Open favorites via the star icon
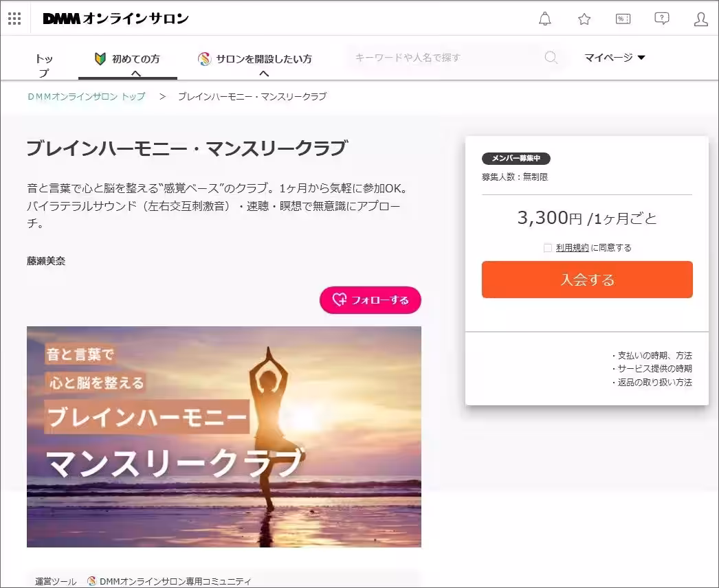 [584, 19]
